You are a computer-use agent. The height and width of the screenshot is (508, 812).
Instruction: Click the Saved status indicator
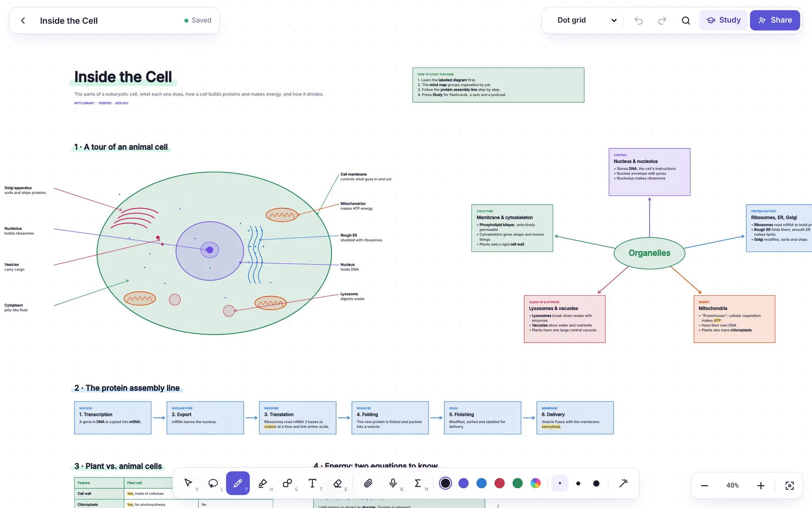coord(198,20)
